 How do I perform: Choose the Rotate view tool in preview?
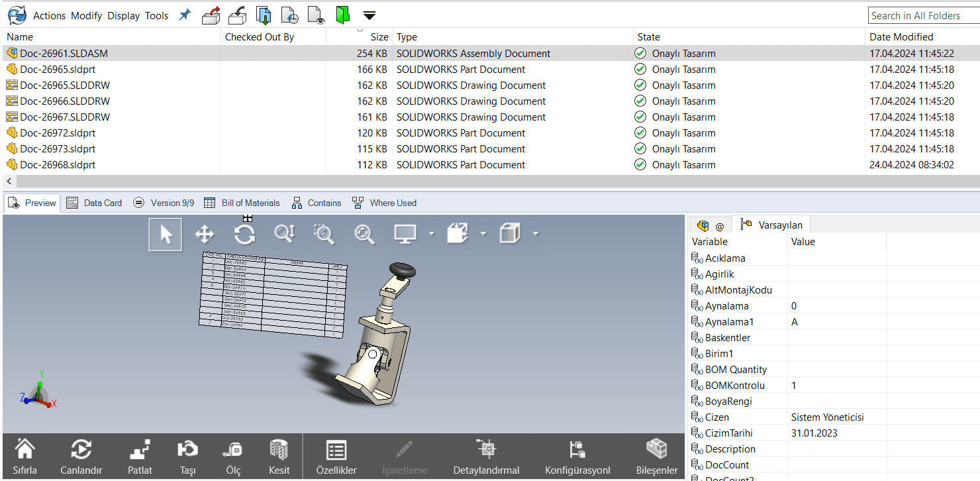click(244, 234)
